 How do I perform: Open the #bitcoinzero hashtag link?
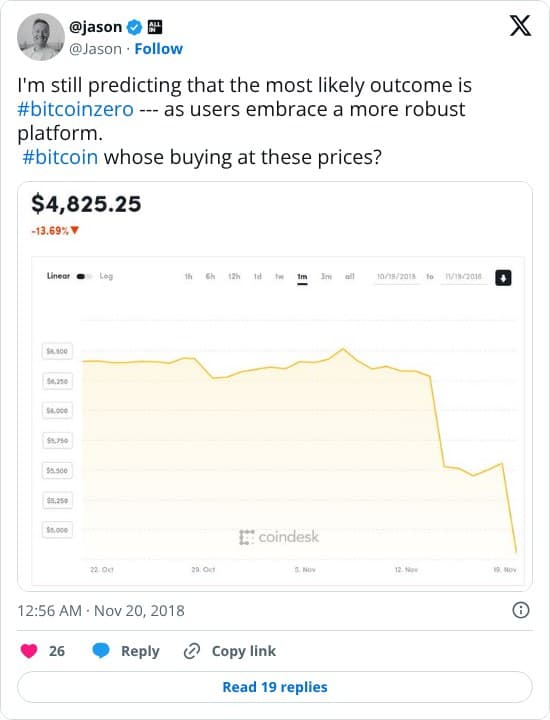pos(76,109)
